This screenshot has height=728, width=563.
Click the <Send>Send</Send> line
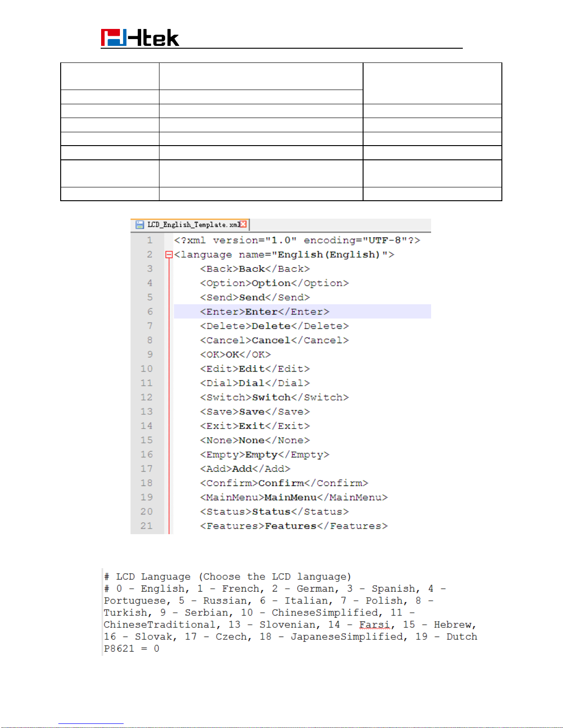pos(255,297)
